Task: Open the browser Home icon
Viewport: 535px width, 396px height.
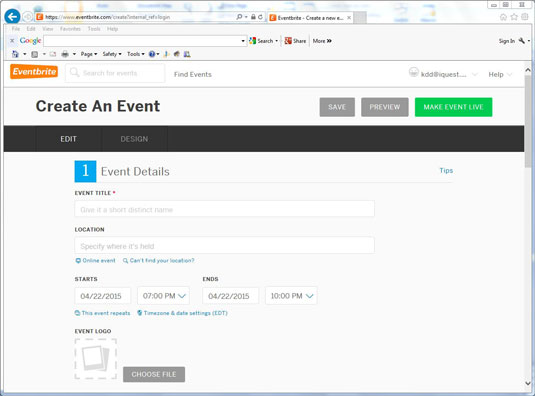Action: 503,17
